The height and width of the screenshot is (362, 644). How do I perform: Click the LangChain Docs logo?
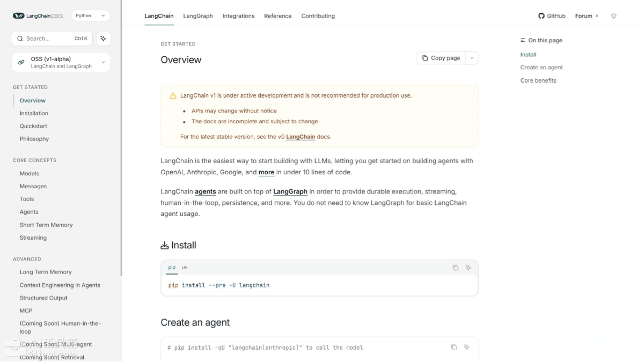point(38,16)
